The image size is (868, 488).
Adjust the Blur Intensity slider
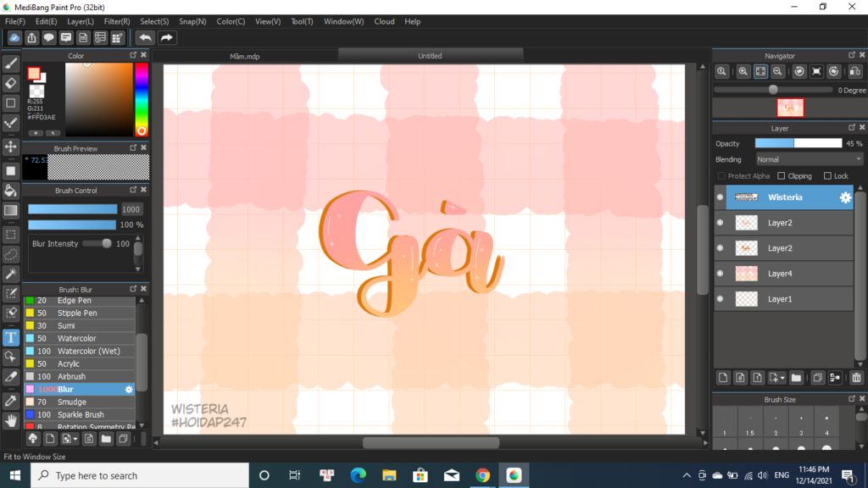(x=97, y=243)
